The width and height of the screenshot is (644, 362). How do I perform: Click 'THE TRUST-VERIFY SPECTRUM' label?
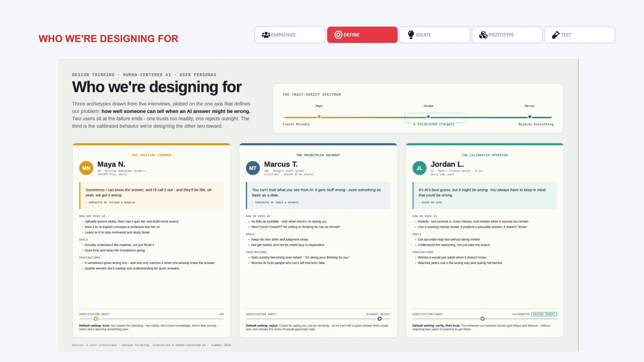point(311,95)
